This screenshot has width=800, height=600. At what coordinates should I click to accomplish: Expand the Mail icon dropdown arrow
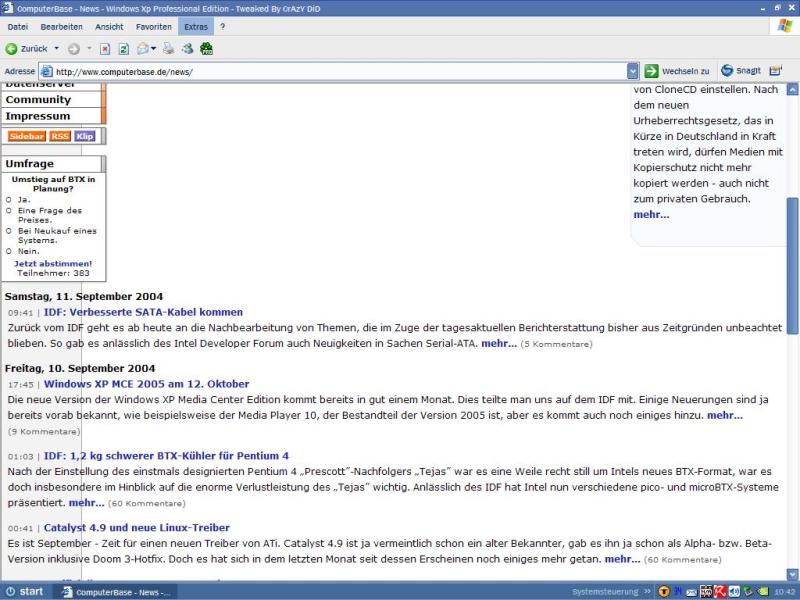pyautogui.click(x=154, y=49)
